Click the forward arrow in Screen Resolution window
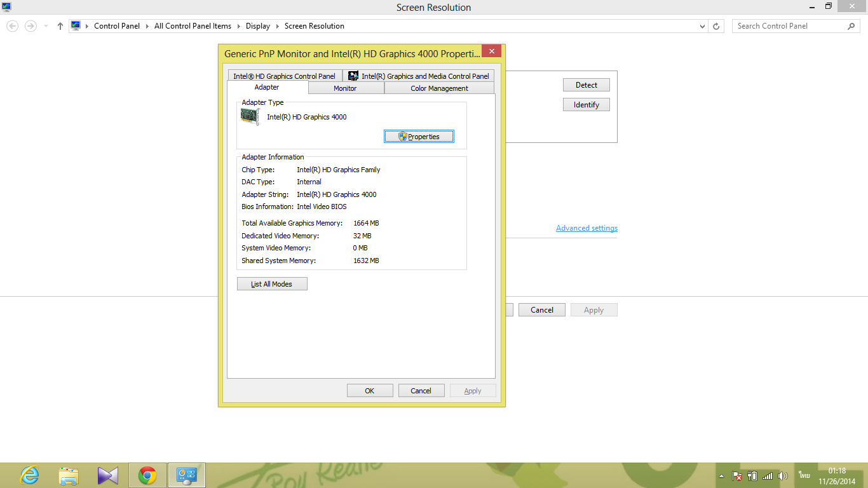 (x=31, y=26)
